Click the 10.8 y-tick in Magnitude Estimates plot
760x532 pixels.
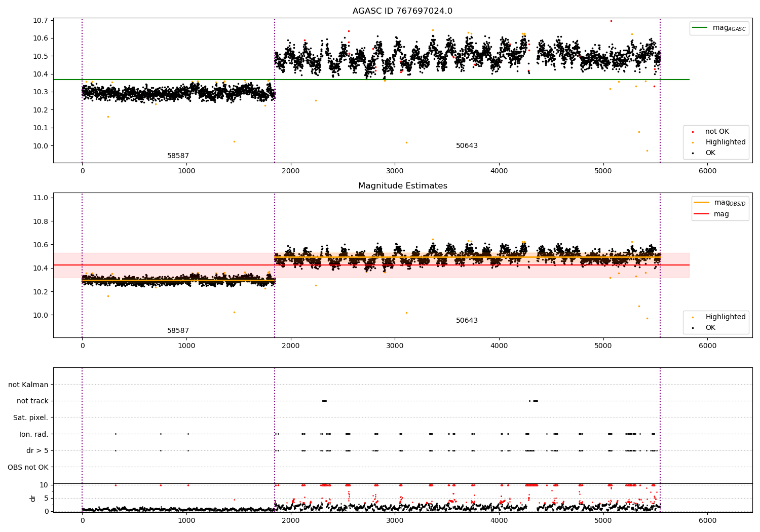[x=41, y=221]
